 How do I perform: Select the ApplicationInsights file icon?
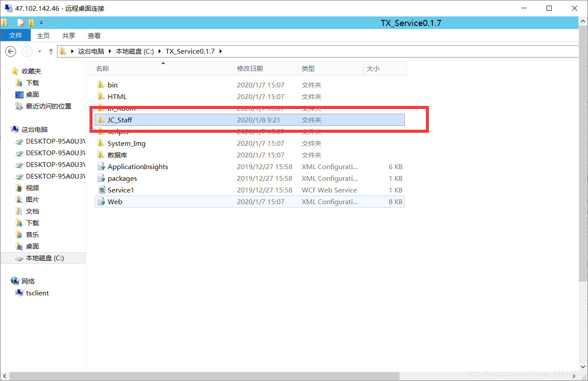pos(101,166)
